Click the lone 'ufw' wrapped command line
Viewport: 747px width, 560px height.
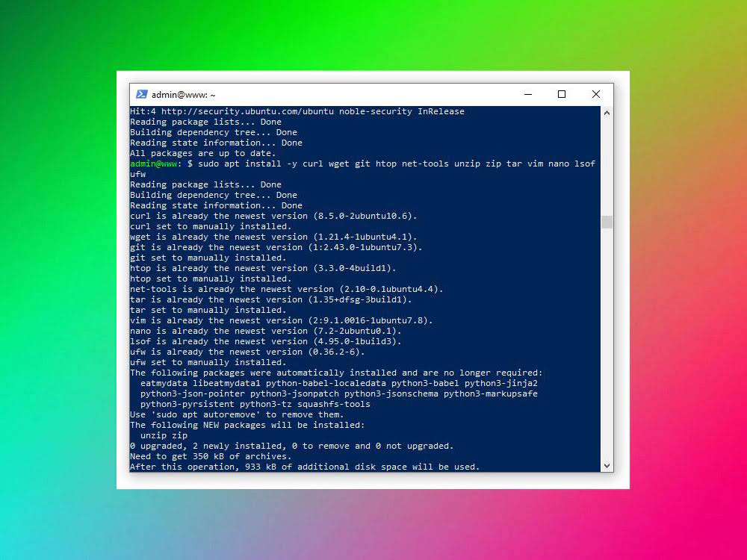[x=137, y=174]
